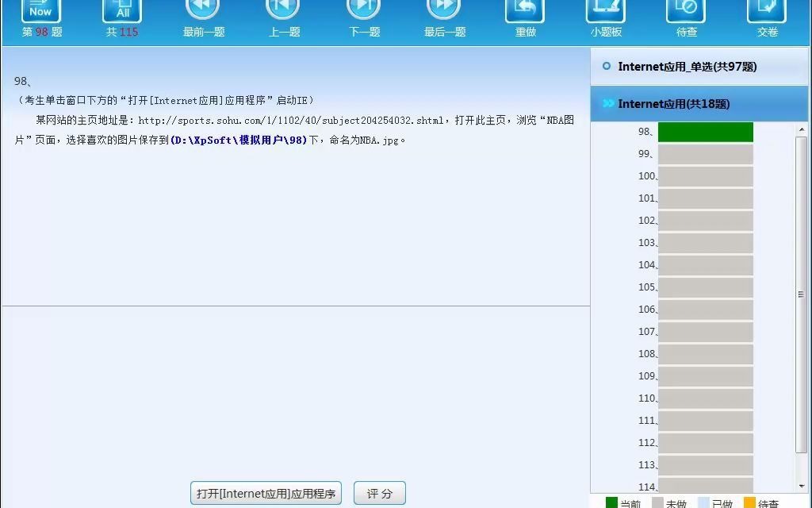Image resolution: width=812 pixels, height=508 pixels.
Task: Click the 评分 scoring button
Action: click(379, 493)
